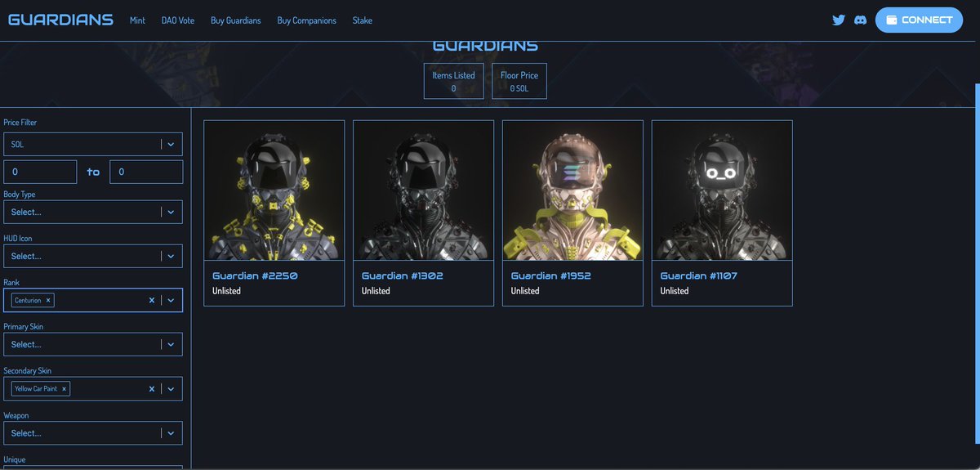
Task: Remove the Yellow Car Paint tag
Action: tap(65, 388)
